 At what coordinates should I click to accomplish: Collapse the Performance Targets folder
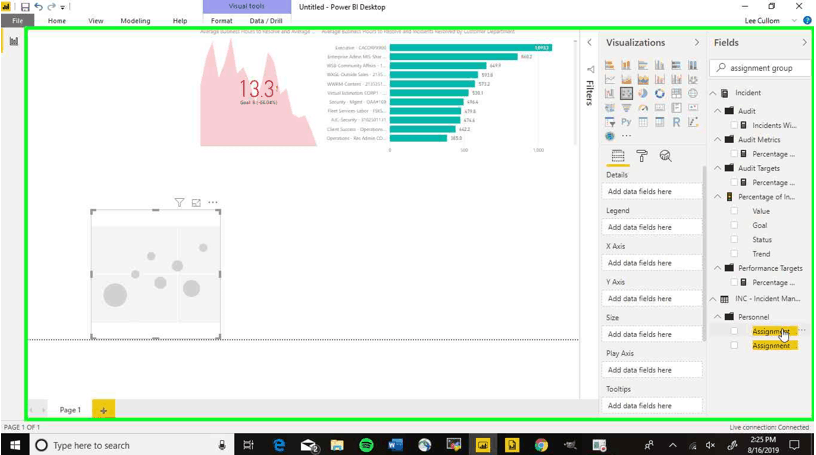(x=718, y=268)
